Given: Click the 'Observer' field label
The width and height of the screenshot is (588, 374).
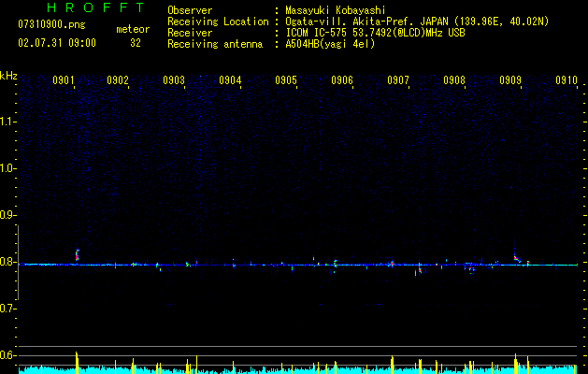Looking at the screenshot, I should (x=190, y=10).
